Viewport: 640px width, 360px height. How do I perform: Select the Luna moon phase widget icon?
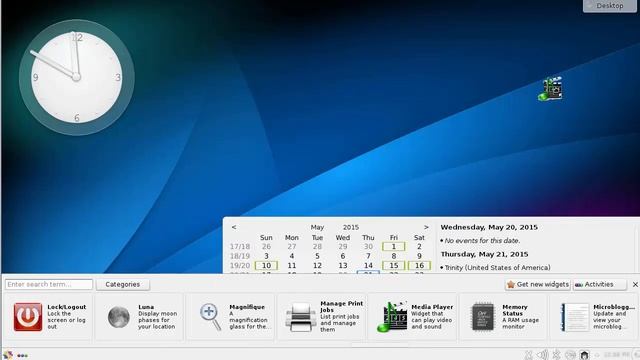[119, 317]
